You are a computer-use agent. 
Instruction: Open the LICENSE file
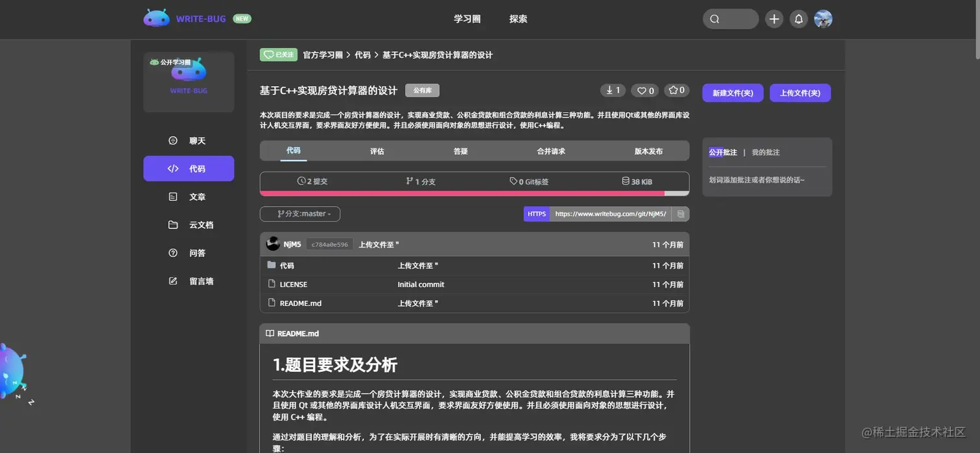pyautogui.click(x=294, y=285)
